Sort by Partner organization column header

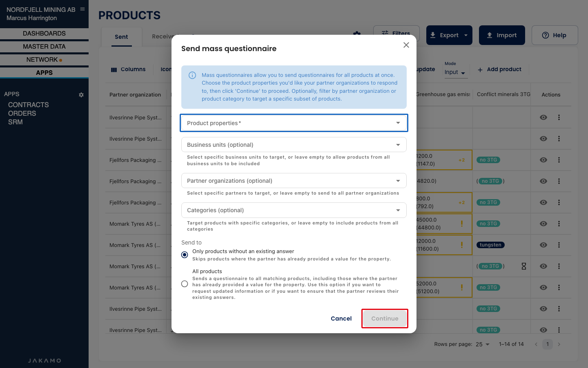point(135,95)
